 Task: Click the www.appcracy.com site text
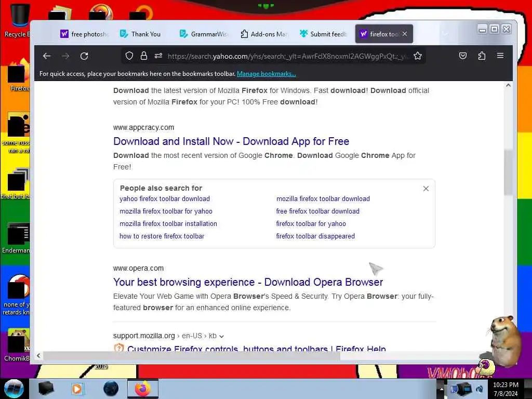143,128
